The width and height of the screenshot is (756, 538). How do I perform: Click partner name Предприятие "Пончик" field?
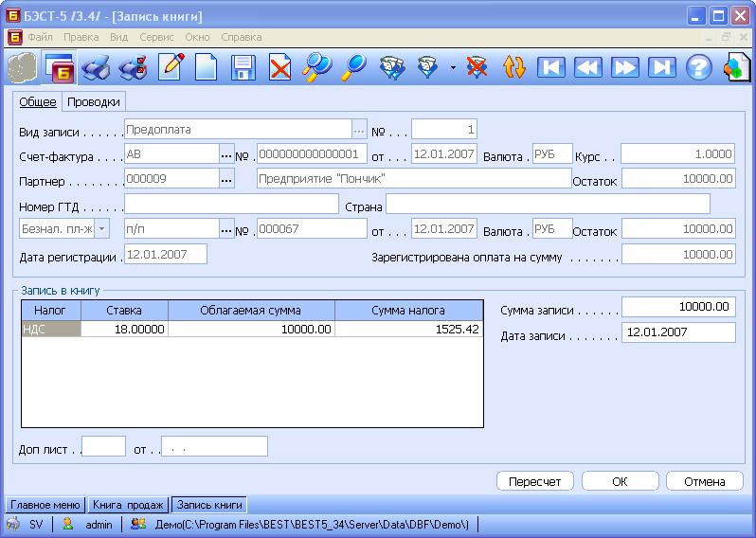point(414,179)
